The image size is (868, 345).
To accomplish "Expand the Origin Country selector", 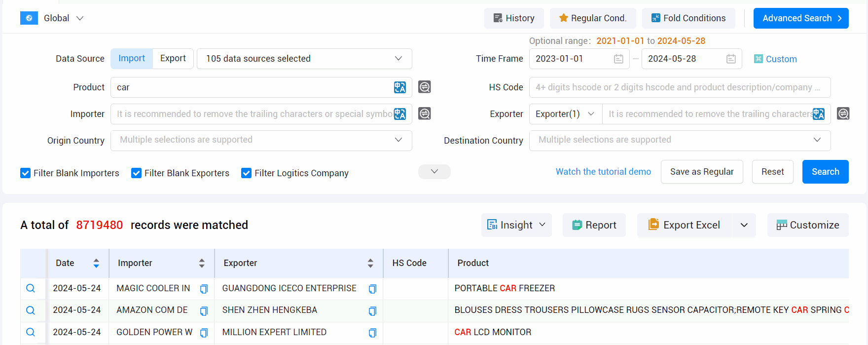I will [261, 140].
